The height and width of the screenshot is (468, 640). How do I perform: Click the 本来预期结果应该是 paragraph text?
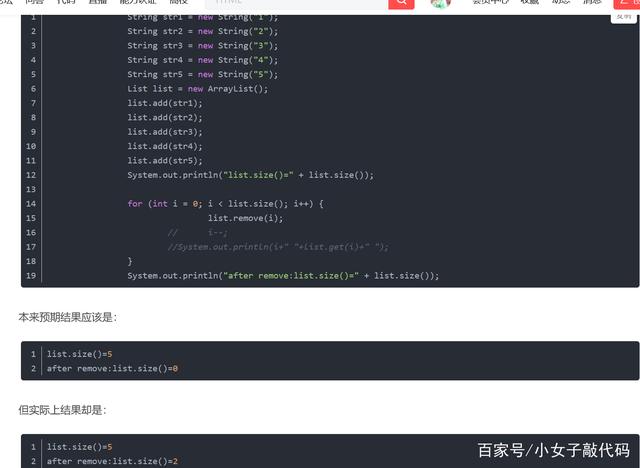pyautogui.click(x=67, y=317)
